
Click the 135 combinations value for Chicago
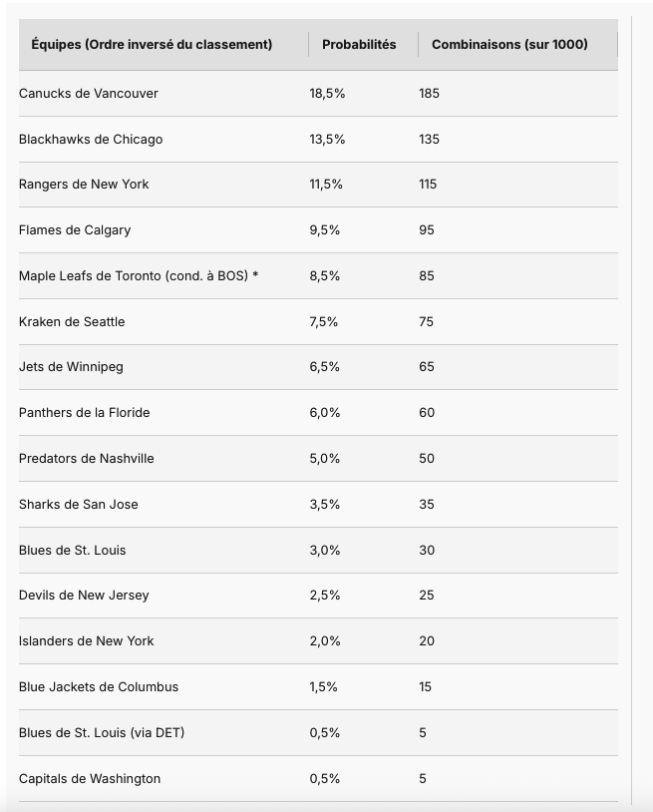[430, 139]
